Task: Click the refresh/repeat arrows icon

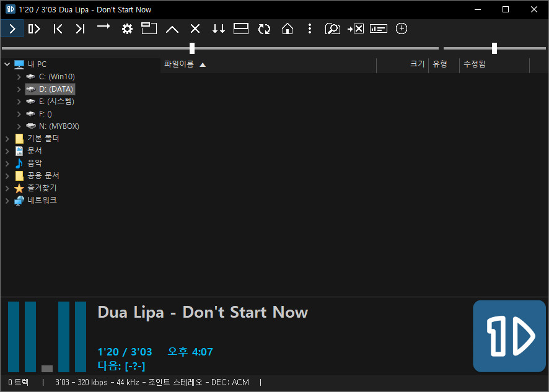Action: [264, 28]
